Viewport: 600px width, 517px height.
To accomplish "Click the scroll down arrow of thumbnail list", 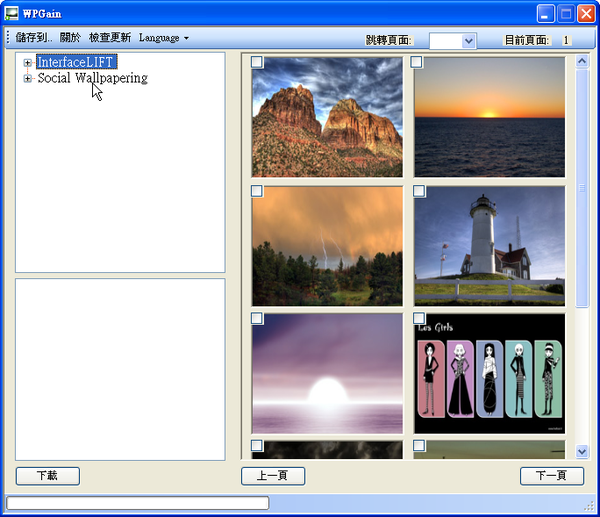I will coord(582,452).
